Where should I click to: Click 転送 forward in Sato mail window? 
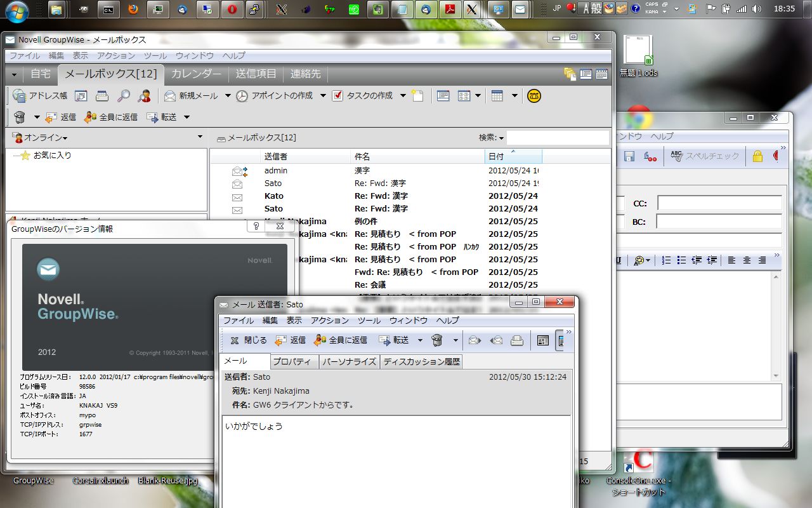394,340
